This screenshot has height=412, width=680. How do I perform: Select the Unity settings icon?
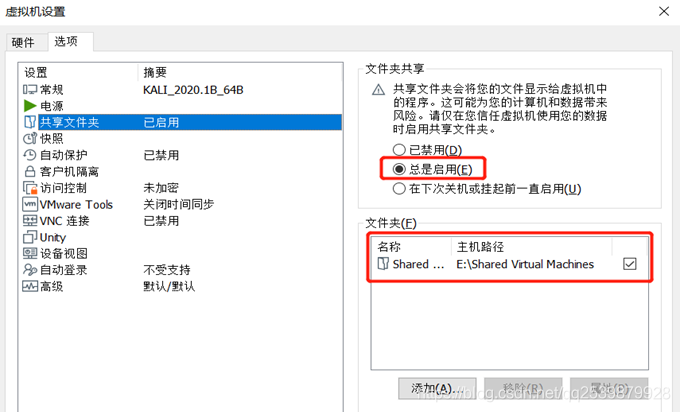tap(30, 237)
